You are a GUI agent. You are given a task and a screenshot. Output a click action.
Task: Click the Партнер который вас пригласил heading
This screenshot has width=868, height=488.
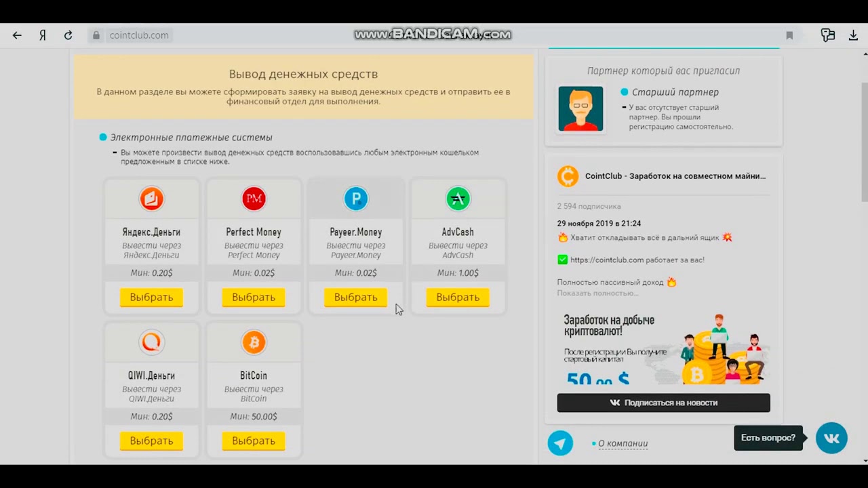663,70
